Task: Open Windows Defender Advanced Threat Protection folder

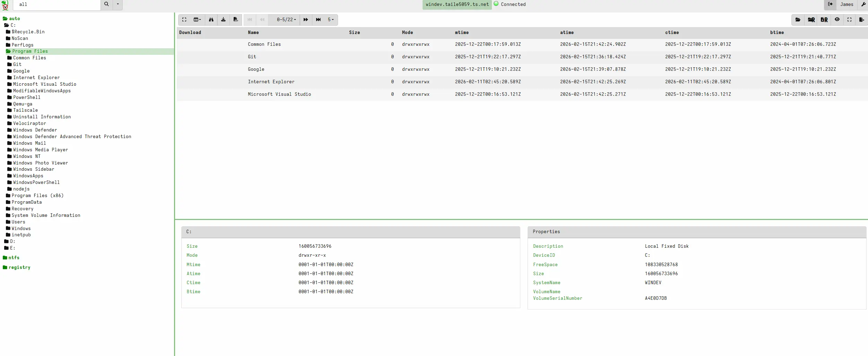Action: point(69,137)
